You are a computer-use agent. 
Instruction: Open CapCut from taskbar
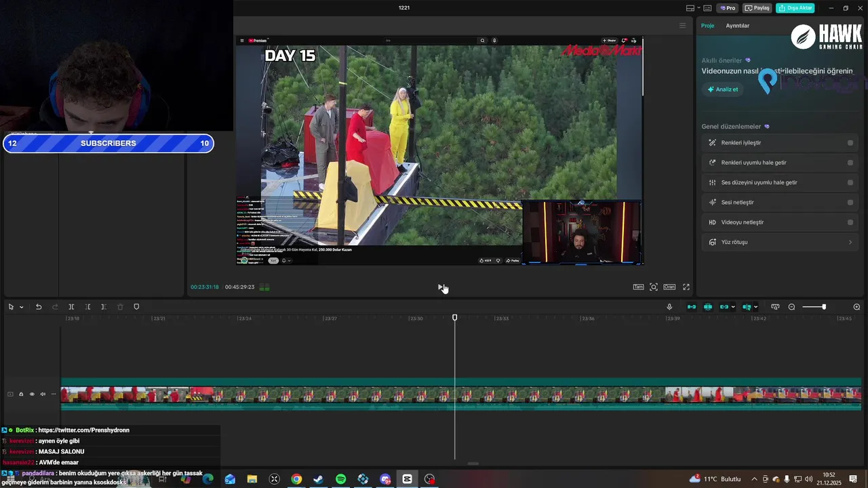(407, 479)
